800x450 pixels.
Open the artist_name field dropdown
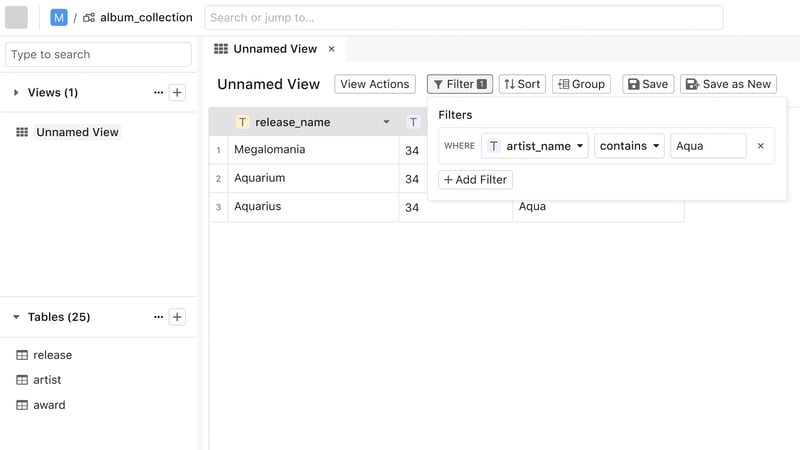coord(534,146)
